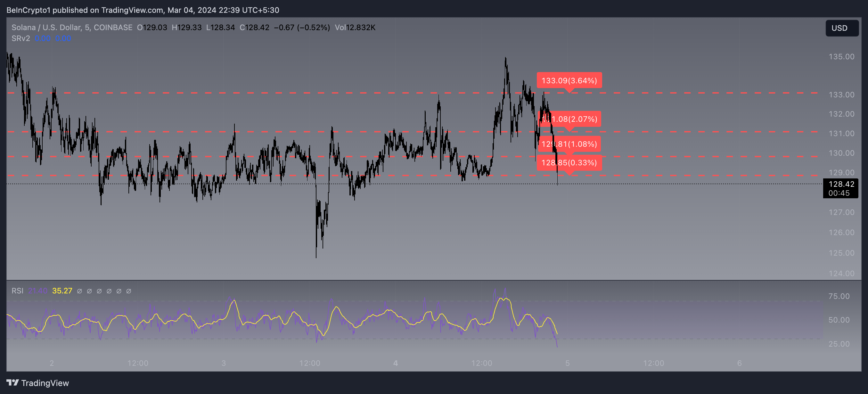Click the Vol 12.832K volume readout
Viewport: 868px width, 394px height.
(x=355, y=28)
